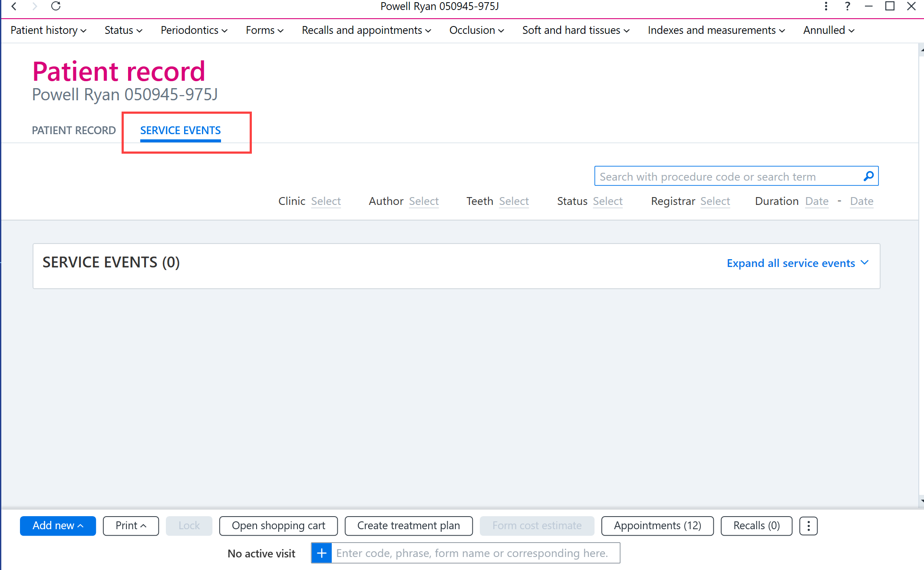Click the Create treatment plan button

point(409,526)
